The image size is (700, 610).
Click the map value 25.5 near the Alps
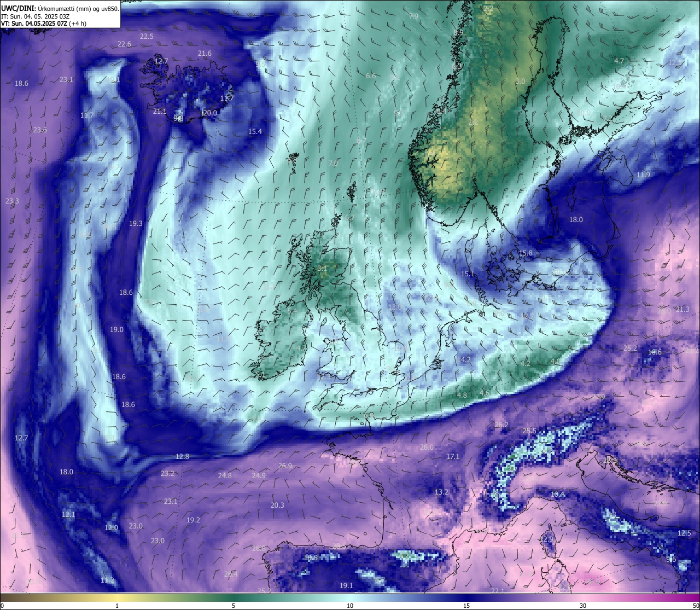(529, 431)
